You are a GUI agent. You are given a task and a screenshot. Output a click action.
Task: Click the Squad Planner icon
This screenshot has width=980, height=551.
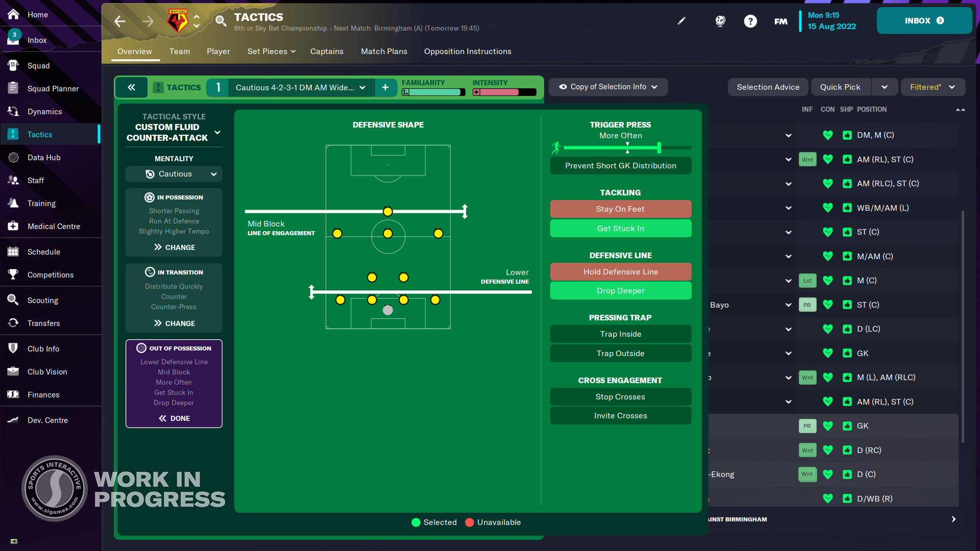pos(13,88)
